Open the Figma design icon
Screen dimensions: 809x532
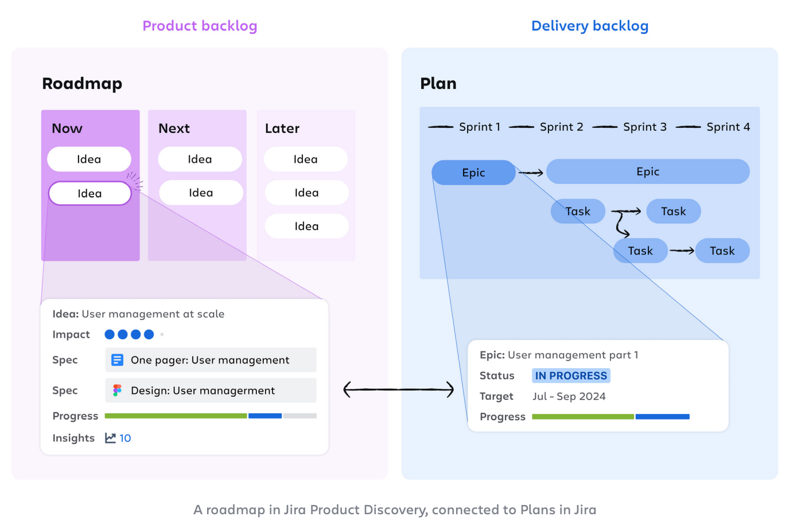[x=117, y=390]
